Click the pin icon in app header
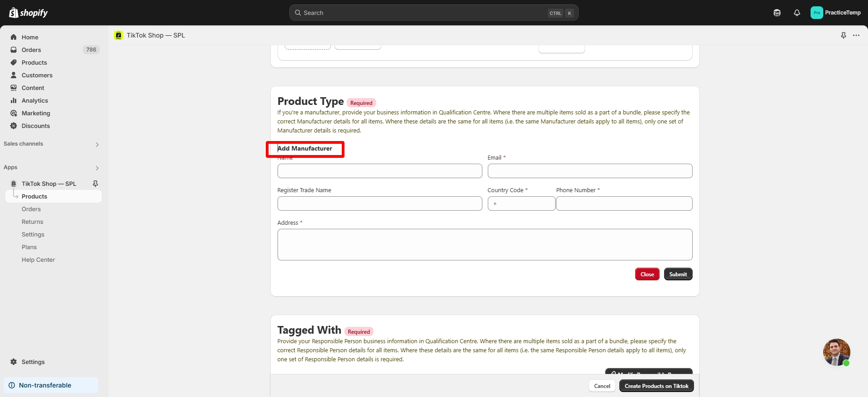The image size is (868, 397). [x=843, y=35]
